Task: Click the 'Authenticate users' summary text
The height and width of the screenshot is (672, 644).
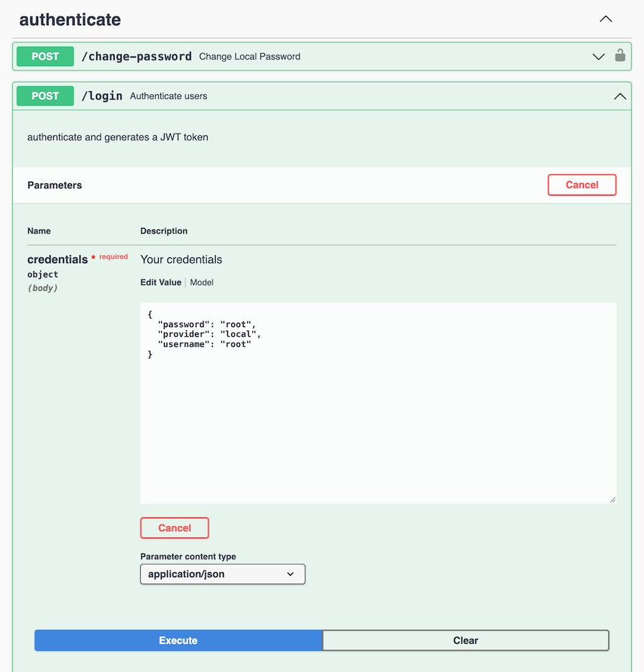Action: pos(168,96)
